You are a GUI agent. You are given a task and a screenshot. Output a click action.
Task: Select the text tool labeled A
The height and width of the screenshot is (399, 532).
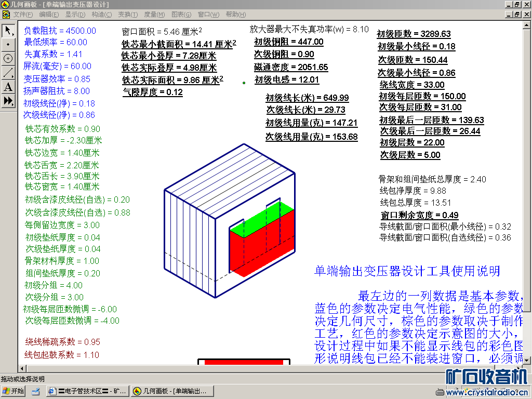8,87
